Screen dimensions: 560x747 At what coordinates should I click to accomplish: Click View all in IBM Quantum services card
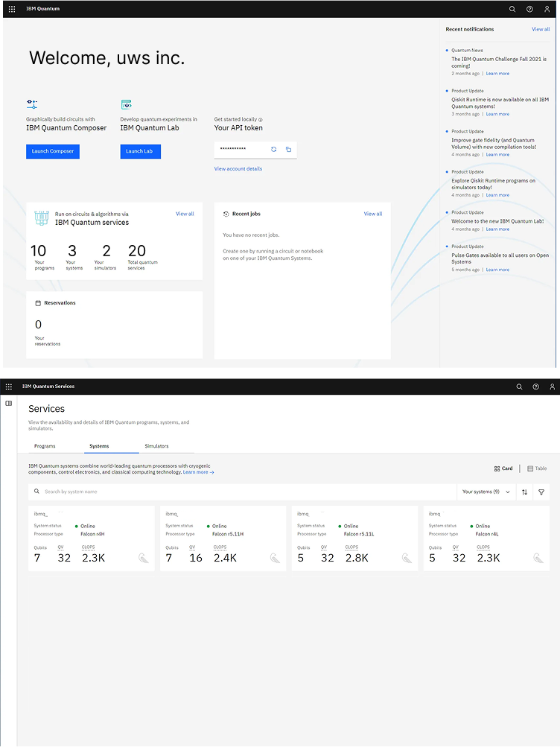(185, 214)
